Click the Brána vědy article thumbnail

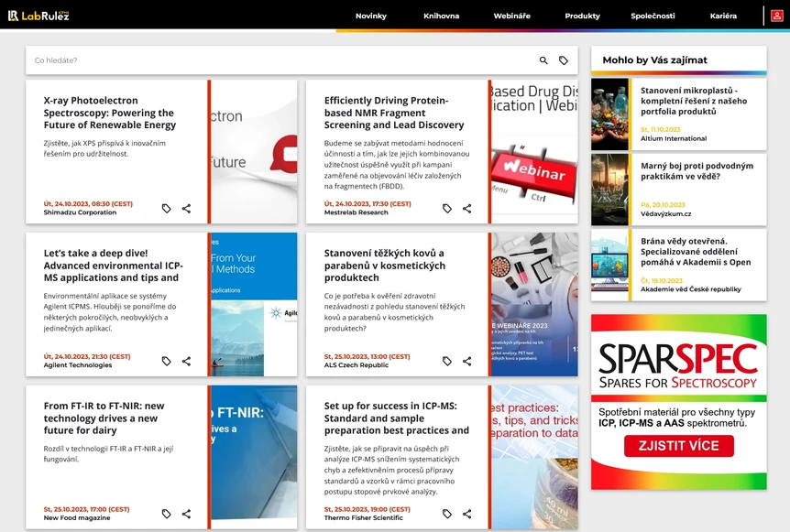click(610, 266)
